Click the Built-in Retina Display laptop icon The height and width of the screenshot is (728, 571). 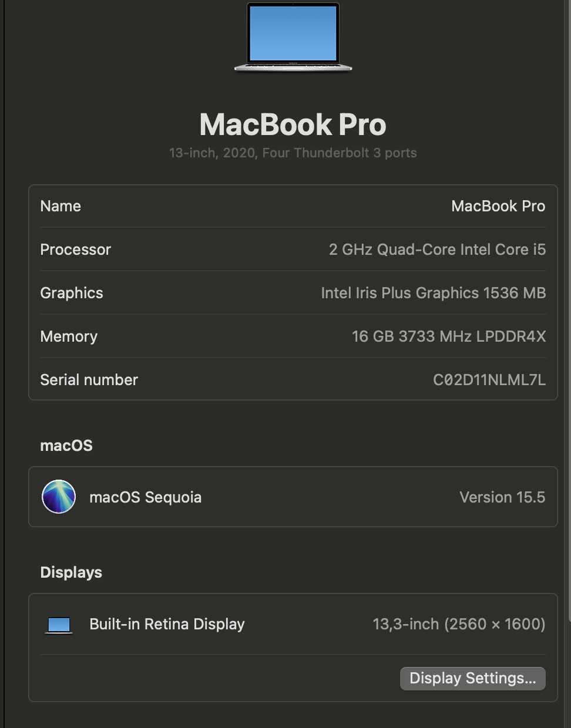(59, 625)
